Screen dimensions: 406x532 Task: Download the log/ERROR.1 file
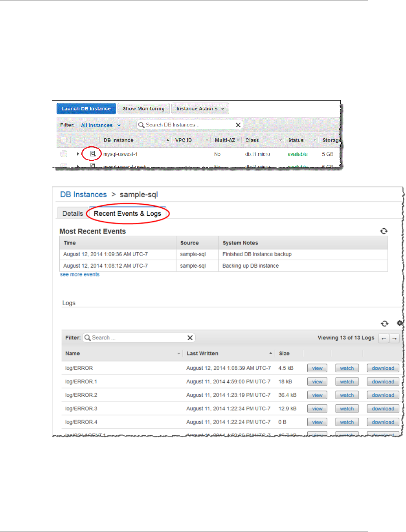point(383,382)
